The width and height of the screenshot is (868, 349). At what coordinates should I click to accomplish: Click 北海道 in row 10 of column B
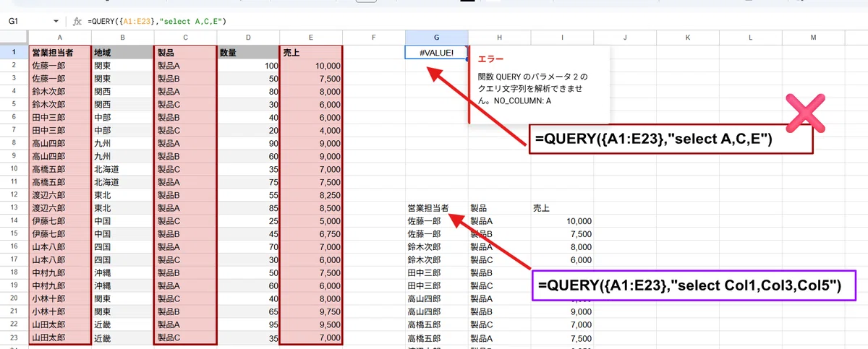point(123,169)
